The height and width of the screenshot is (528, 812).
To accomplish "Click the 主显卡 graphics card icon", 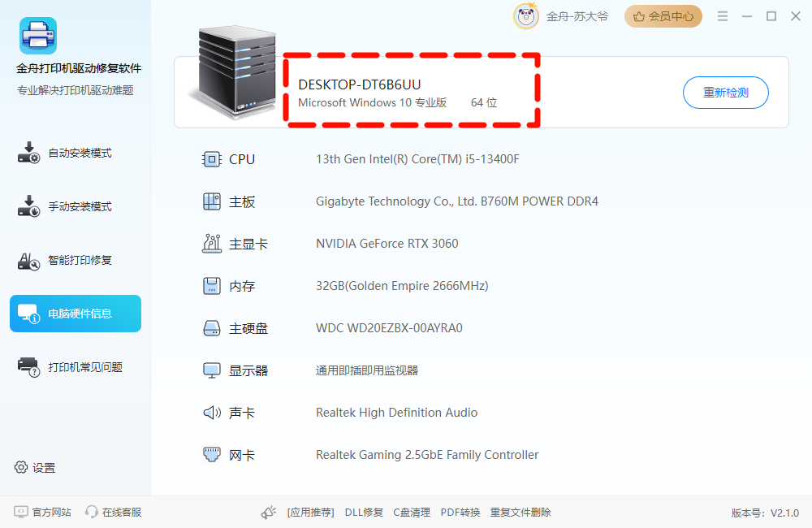I will 211,244.
